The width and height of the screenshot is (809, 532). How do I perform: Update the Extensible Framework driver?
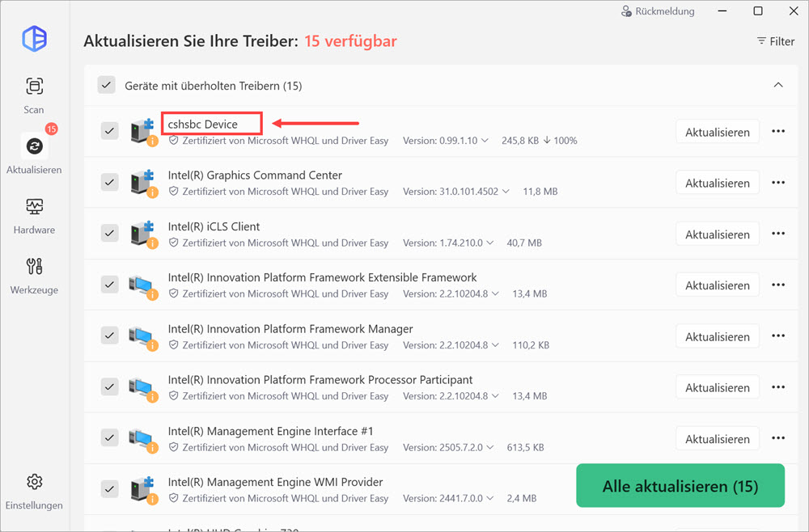(x=717, y=285)
